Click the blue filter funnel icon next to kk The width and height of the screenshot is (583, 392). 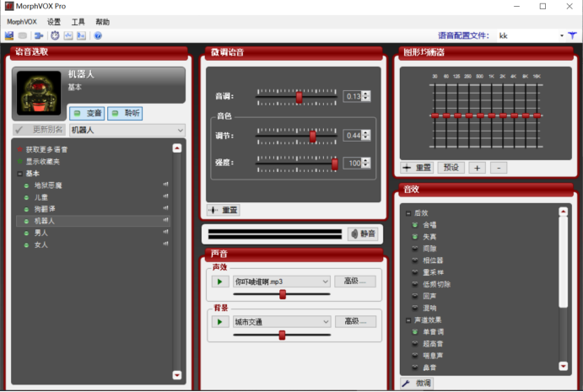pyautogui.click(x=572, y=35)
